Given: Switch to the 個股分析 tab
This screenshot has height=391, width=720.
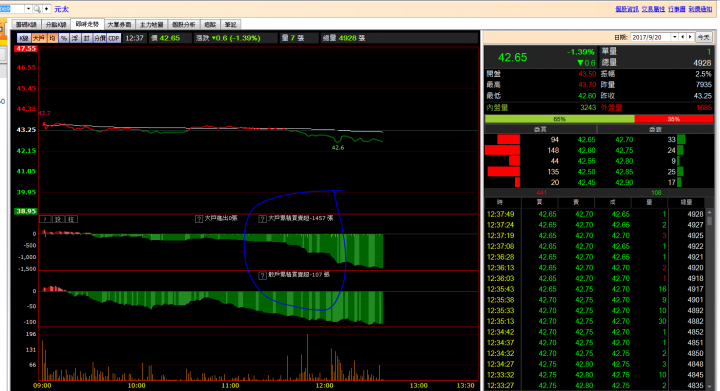Looking at the screenshot, I should tap(184, 25).
